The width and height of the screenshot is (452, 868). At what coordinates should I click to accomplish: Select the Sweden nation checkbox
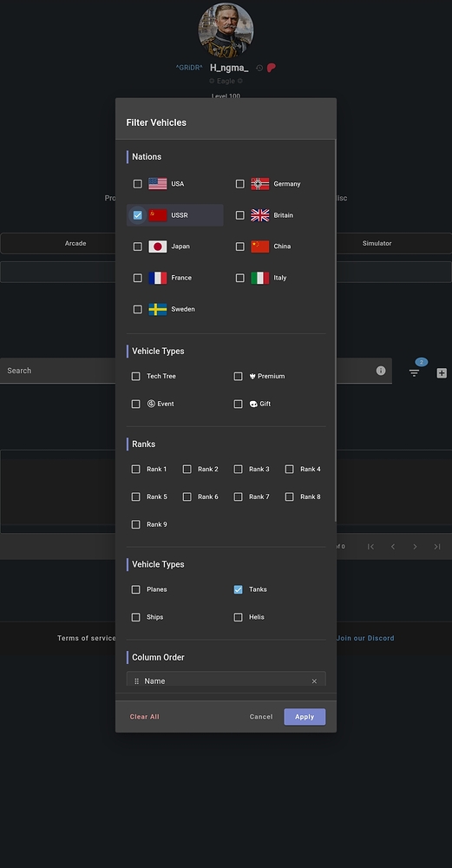tap(138, 310)
